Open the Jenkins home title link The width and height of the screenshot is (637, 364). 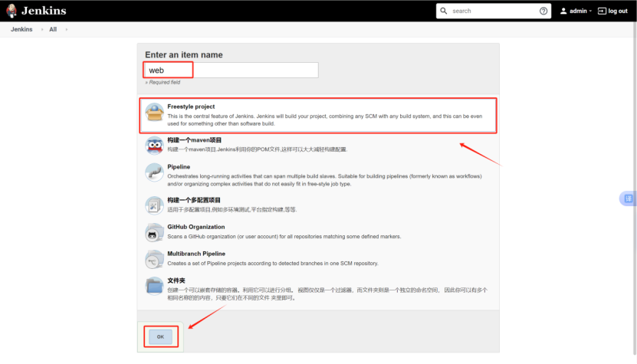(x=44, y=11)
